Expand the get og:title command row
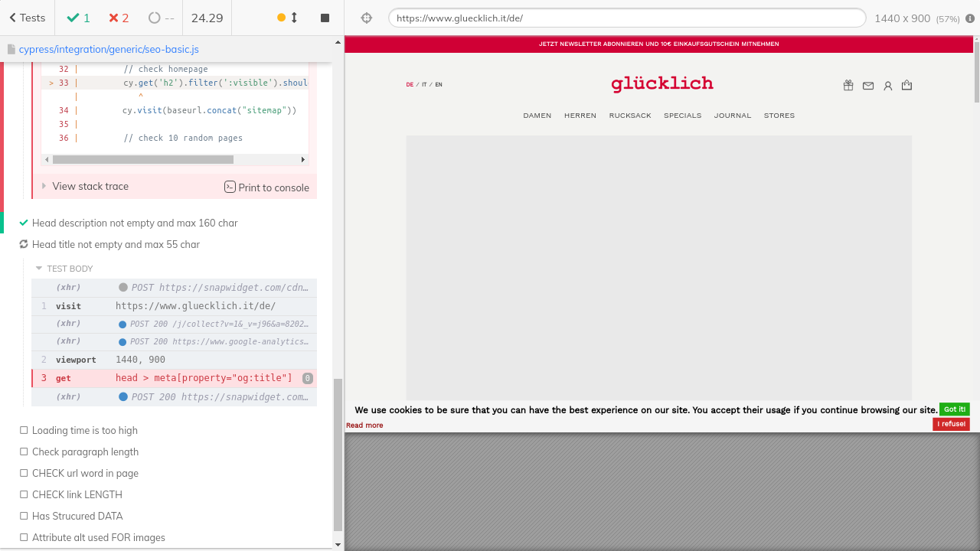Viewport: 980px width, 551px height. (175, 378)
